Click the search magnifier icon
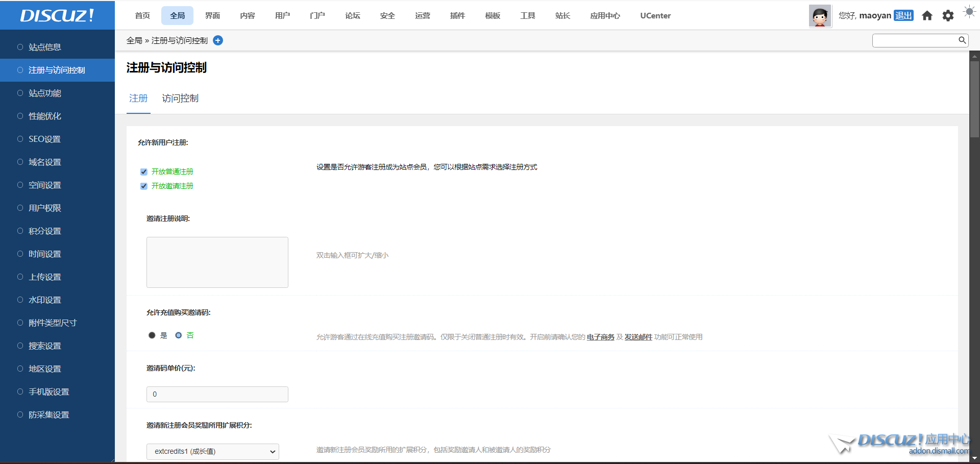 (962, 40)
